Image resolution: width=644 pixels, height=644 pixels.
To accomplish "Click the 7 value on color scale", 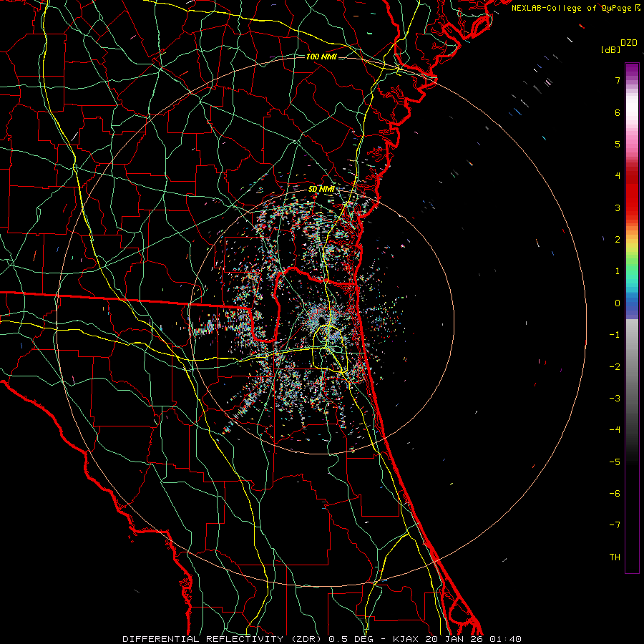I will (618, 80).
